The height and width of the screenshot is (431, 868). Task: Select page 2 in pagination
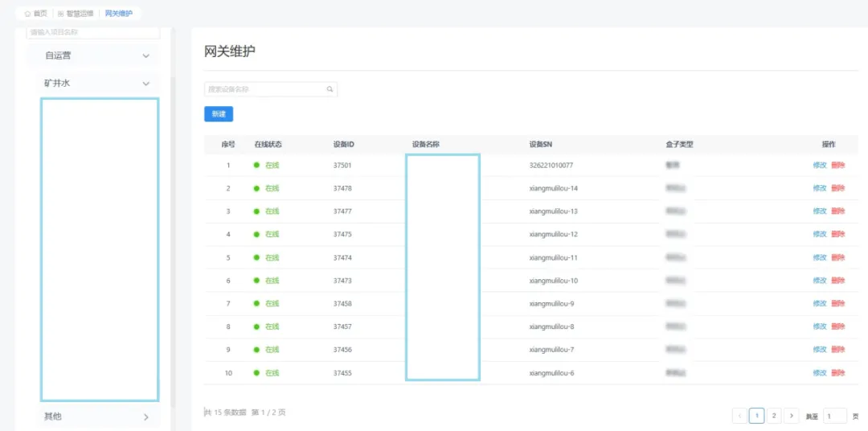pos(774,416)
